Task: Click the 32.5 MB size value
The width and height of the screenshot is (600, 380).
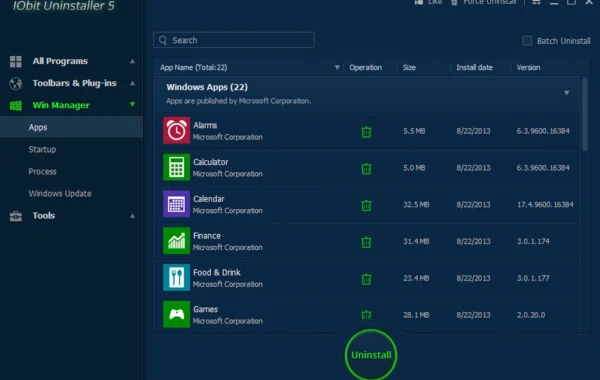Action: click(x=416, y=204)
